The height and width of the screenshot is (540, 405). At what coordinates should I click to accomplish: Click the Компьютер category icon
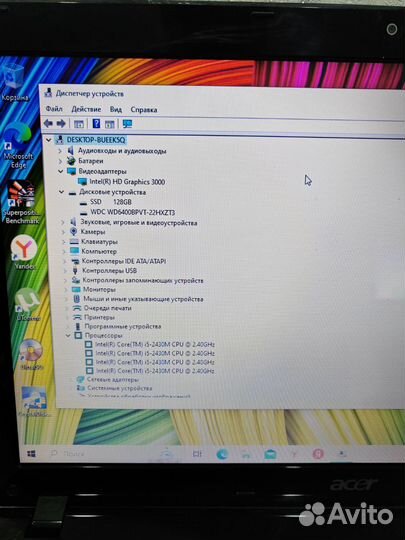point(74,251)
